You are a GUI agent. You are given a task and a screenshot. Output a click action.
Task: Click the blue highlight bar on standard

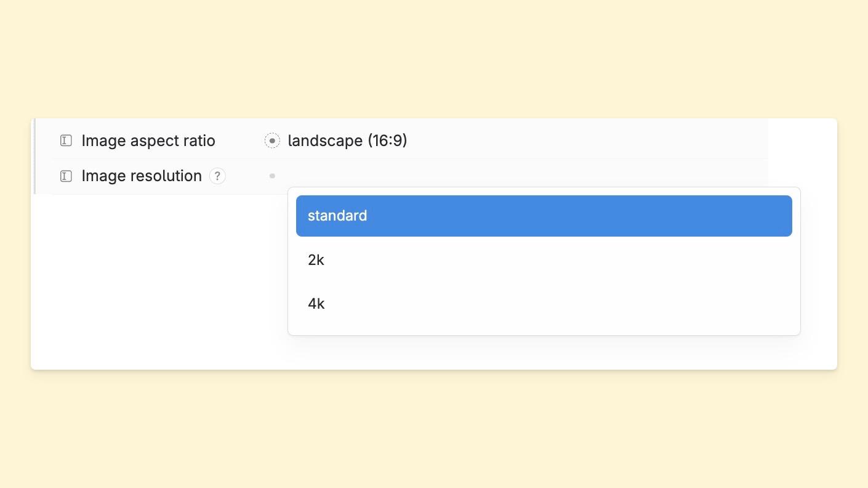click(x=544, y=216)
